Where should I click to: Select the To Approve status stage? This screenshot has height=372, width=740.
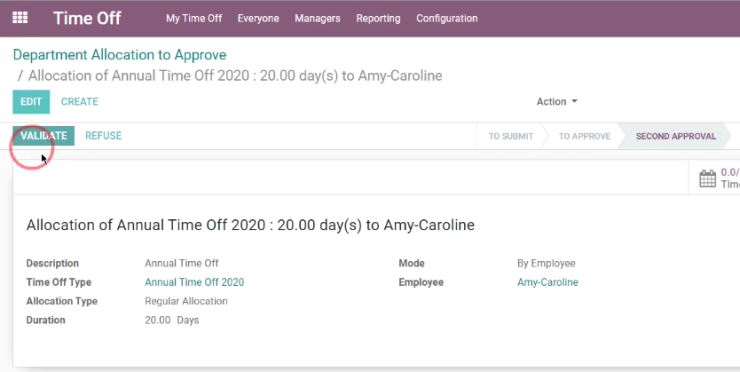point(584,136)
